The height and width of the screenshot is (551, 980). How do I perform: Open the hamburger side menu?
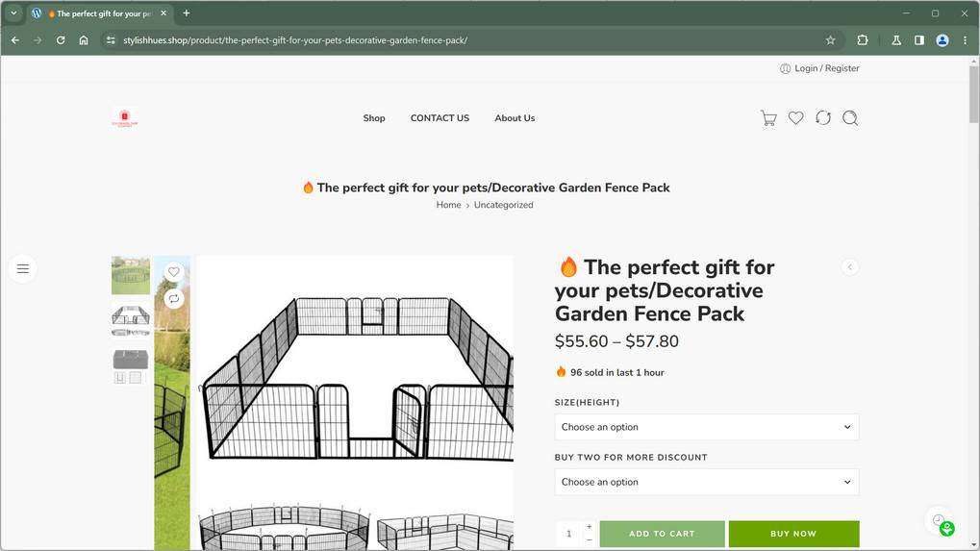pos(23,269)
